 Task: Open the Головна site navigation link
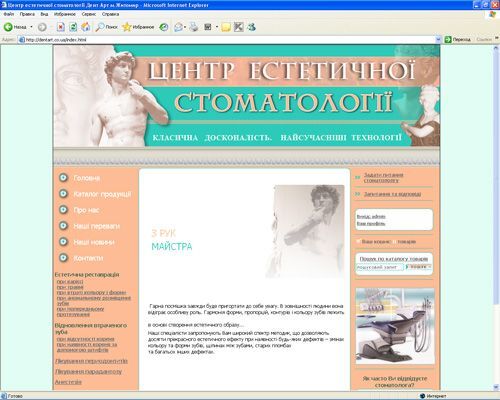point(87,178)
